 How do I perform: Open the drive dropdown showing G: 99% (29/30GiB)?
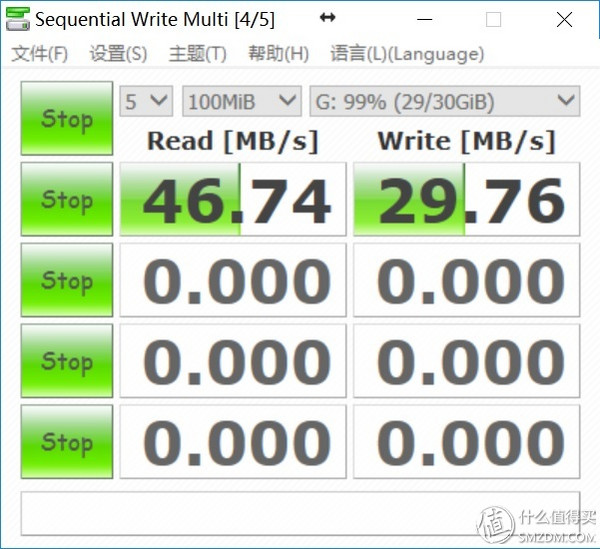[445, 101]
